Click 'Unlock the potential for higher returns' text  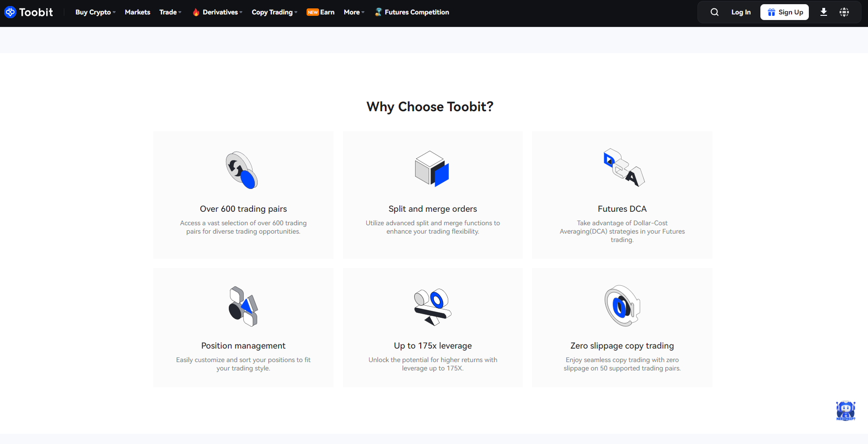(433, 364)
